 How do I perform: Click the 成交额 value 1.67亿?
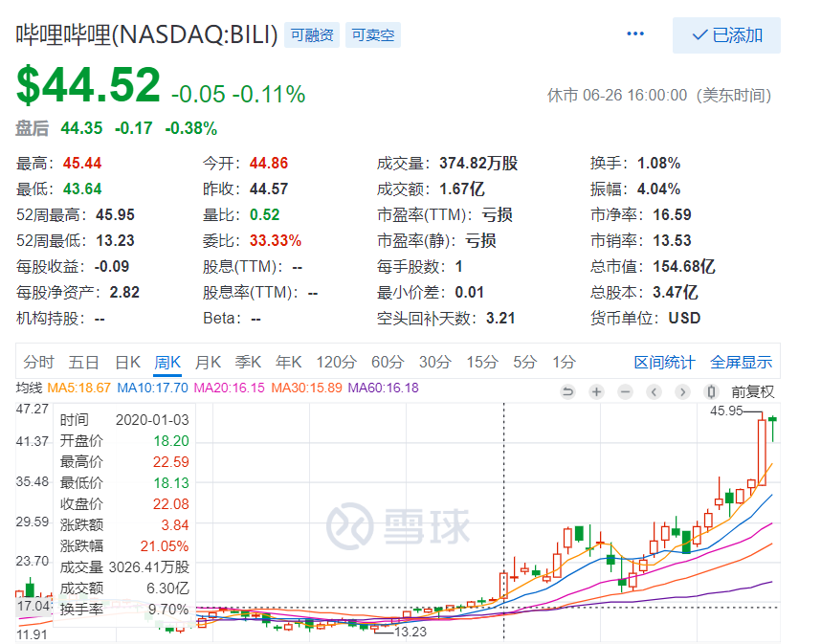coord(462,189)
